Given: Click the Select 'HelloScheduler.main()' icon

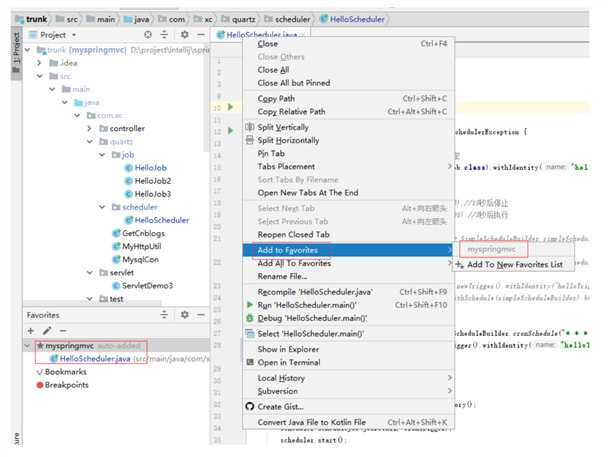Looking at the screenshot, I should (x=250, y=333).
